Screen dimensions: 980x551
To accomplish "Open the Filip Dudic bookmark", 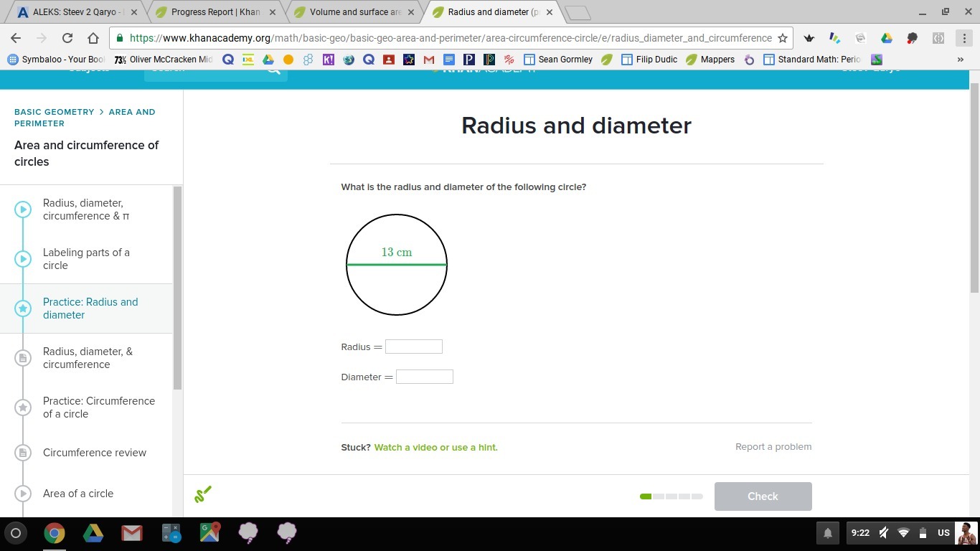I will click(649, 60).
